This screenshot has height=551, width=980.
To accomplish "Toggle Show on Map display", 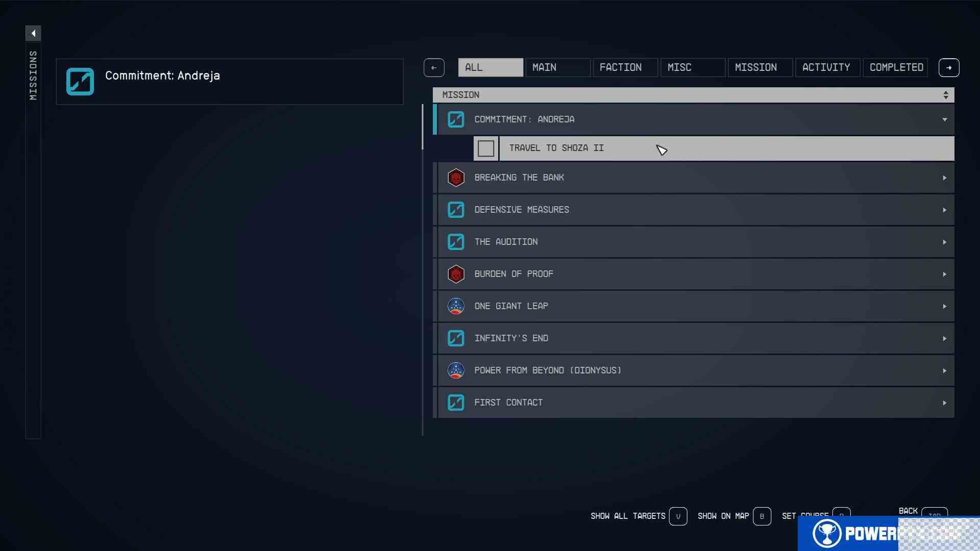I will click(x=761, y=515).
